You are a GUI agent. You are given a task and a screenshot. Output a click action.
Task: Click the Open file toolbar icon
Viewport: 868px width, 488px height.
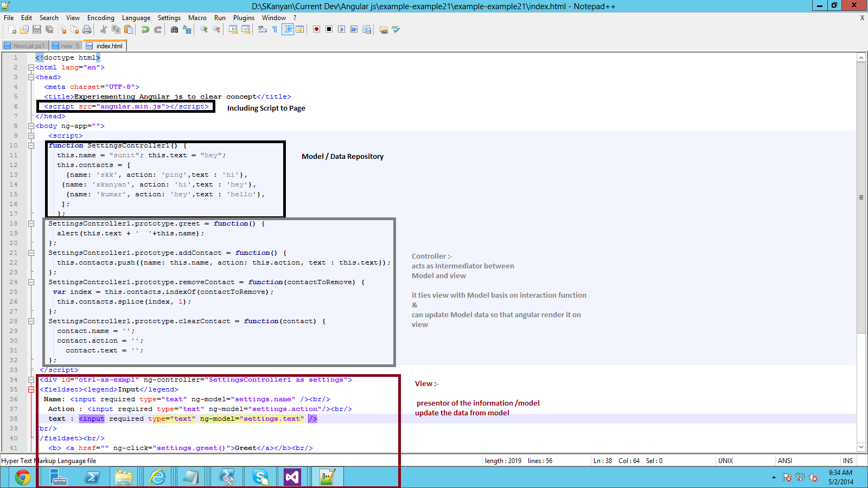pos(24,30)
